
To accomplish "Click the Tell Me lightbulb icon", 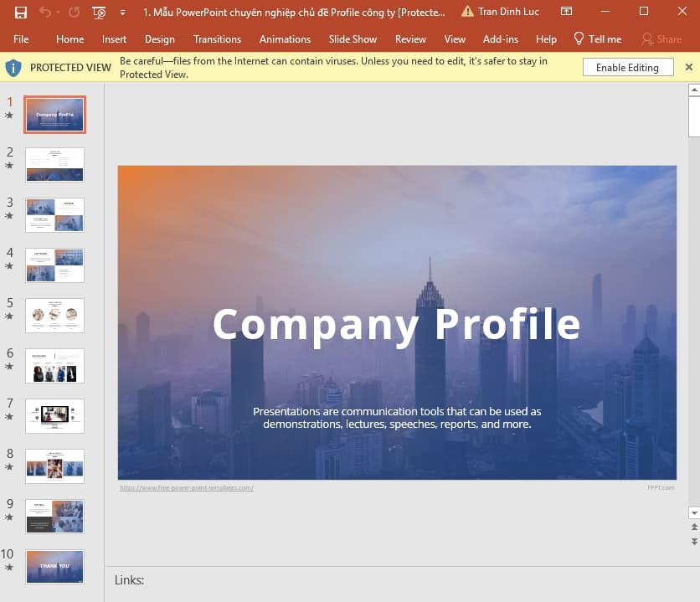I will pyautogui.click(x=578, y=39).
